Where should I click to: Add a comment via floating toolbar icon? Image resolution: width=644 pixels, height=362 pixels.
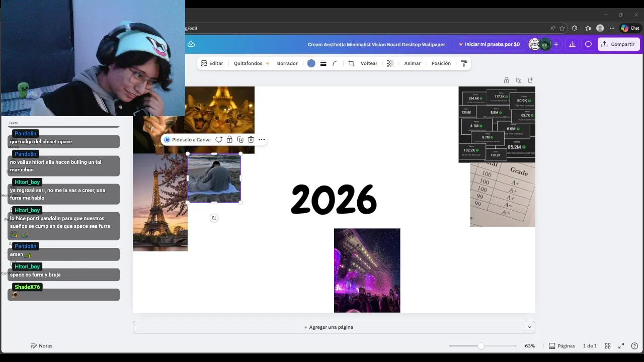pyautogui.click(x=218, y=140)
